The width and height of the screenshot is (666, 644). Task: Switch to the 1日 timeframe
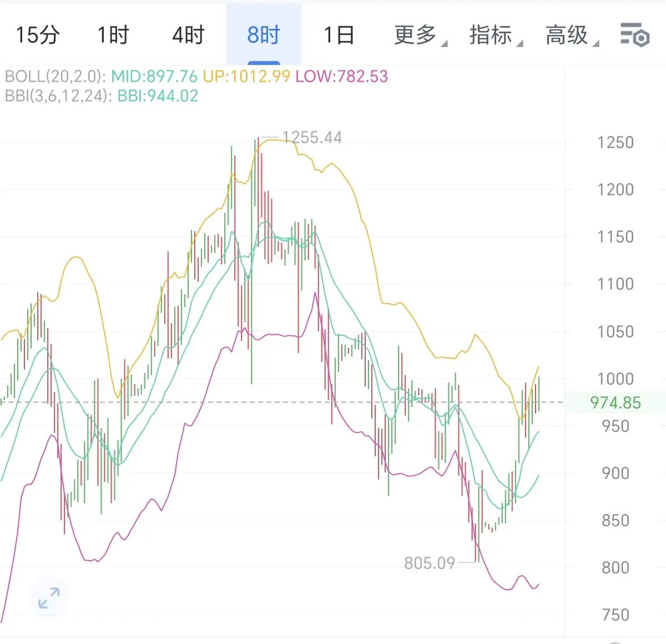(339, 35)
